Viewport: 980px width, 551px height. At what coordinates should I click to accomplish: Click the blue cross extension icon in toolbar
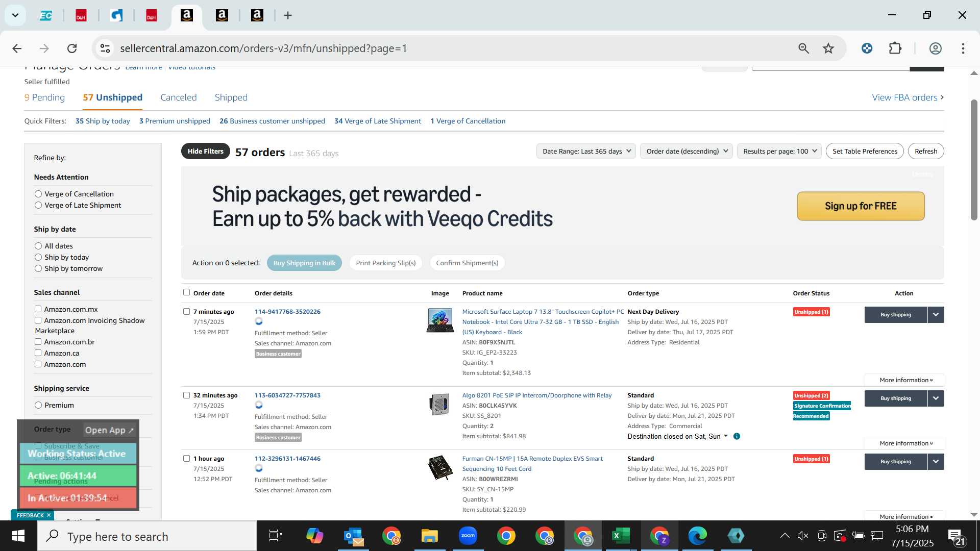(x=867, y=48)
